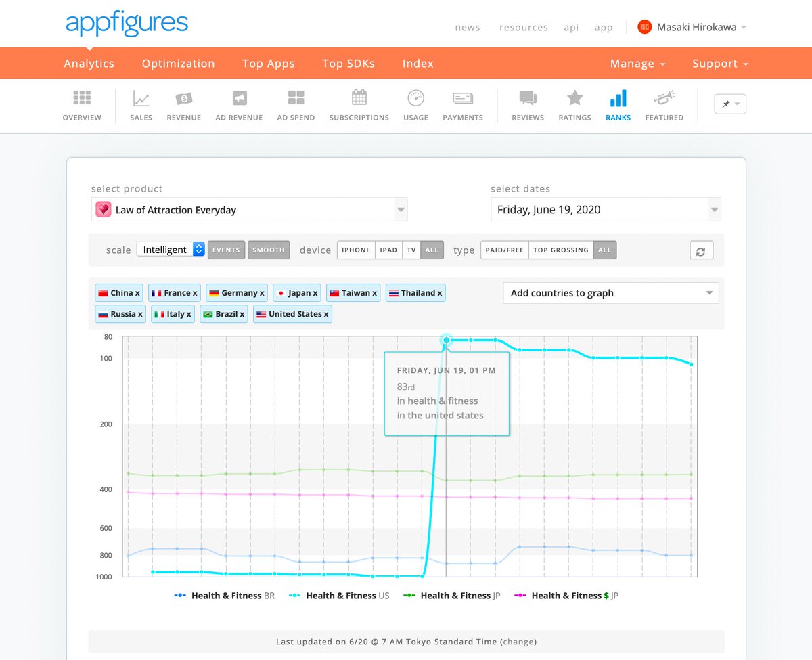Image resolution: width=812 pixels, height=660 pixels.
Task: Open the Sales report icon
Action: click(x=141, y=98)
